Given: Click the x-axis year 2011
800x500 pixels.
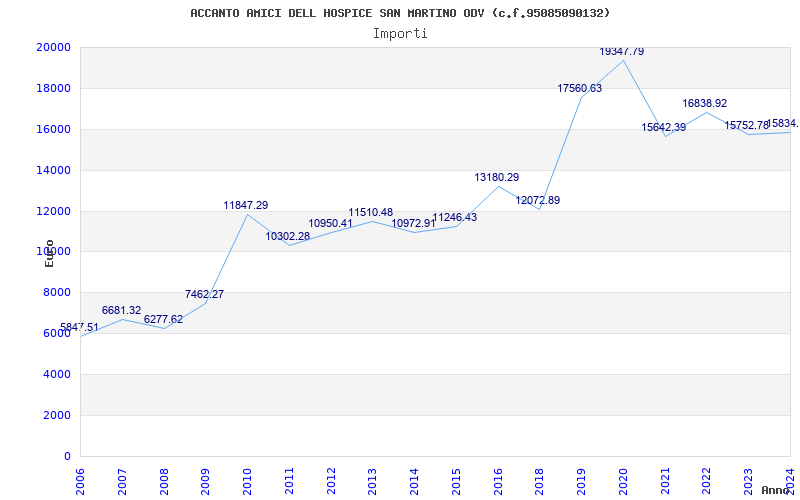Looking at the screenshot, I should (x=289, y=481).
